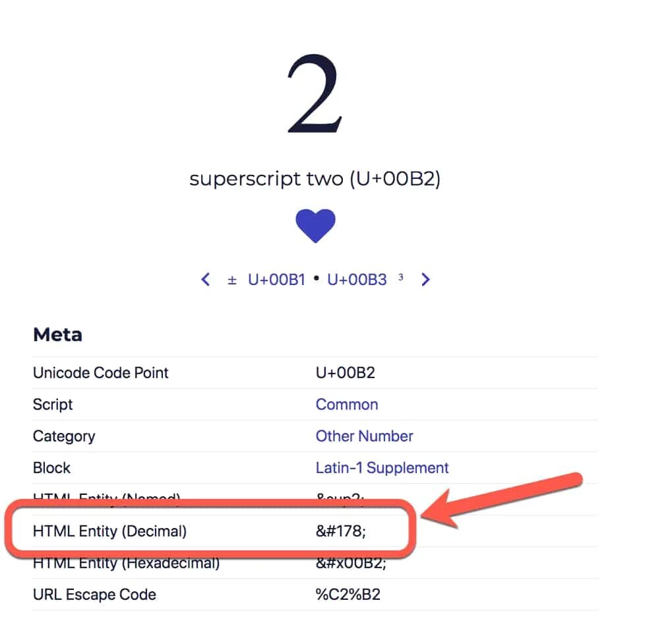
Task: Click the Unicode Code Point label
Action: pos(101,373)
